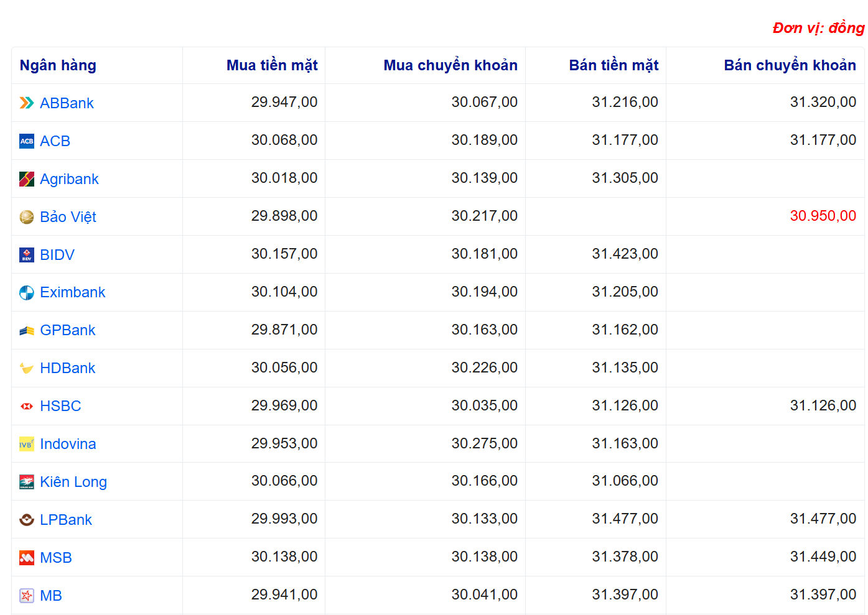868x615 pixels.
Task: Click the ABBank logo icon
Action: (26, 103)
